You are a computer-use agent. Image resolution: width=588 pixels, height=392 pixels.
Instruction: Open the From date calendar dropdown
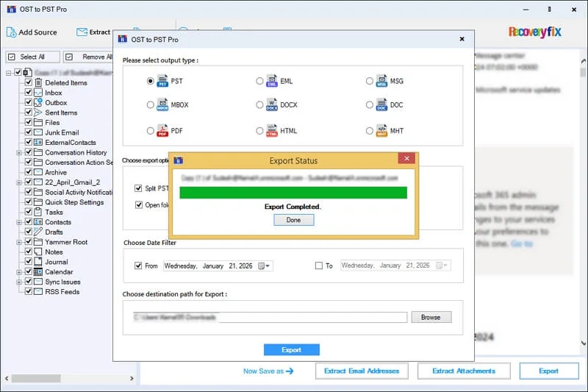265,266
